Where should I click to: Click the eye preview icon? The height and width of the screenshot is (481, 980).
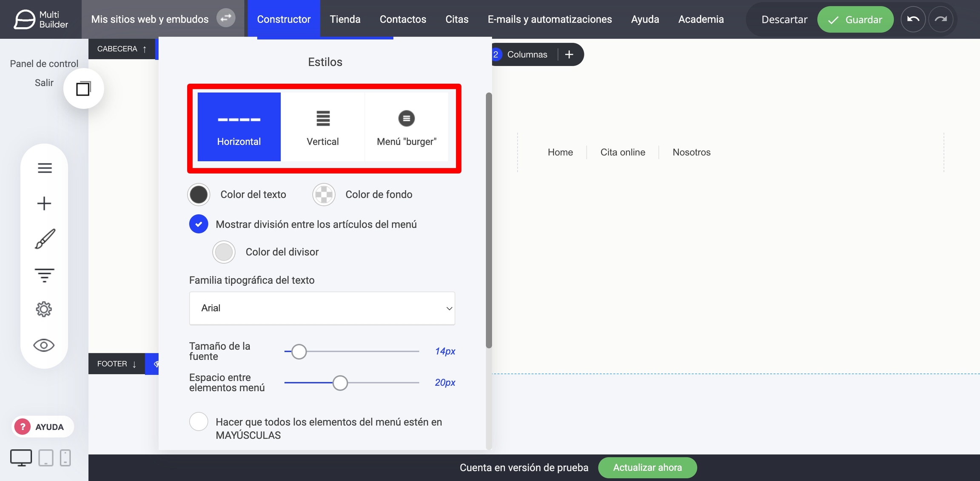point(44,345)
